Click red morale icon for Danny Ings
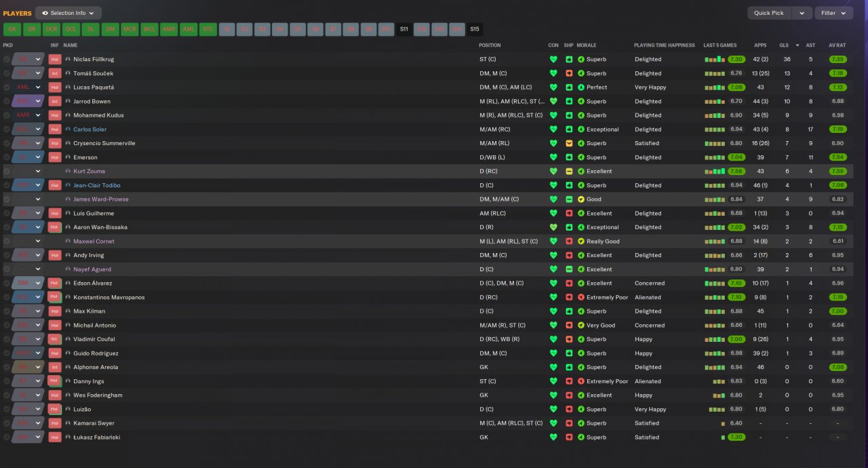 (580, 381)
